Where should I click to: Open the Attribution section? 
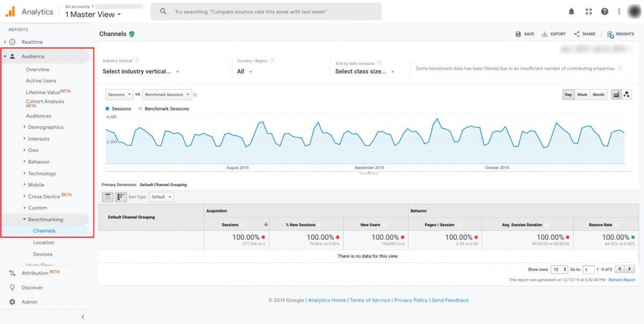click(35, 273)
